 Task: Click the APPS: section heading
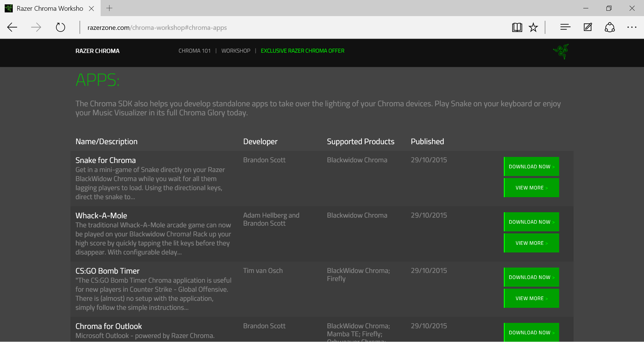98,80
